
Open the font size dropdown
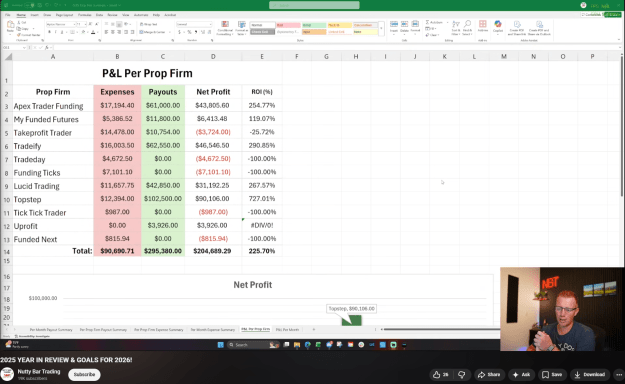tap(85, 24)
